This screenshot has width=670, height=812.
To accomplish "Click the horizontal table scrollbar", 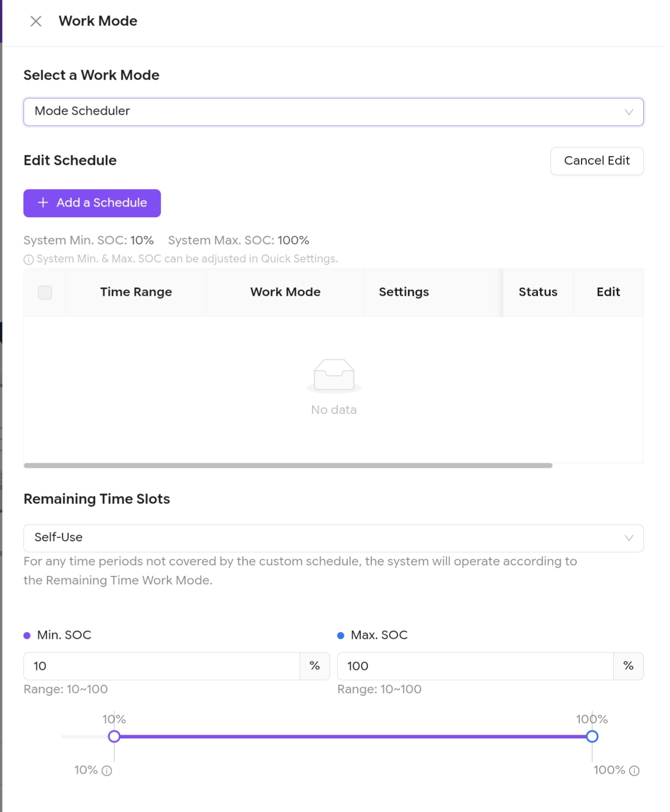I will tap(288, 465).
